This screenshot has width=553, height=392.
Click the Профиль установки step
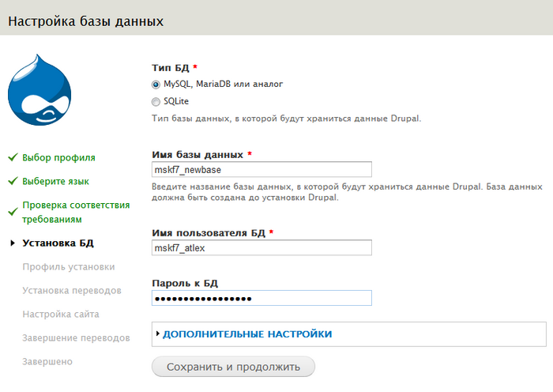[69, 267]
